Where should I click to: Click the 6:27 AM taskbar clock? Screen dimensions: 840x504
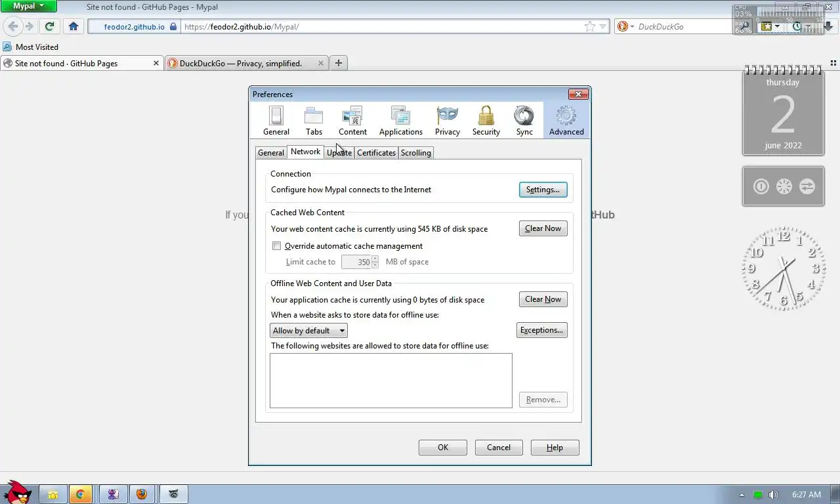807,495
